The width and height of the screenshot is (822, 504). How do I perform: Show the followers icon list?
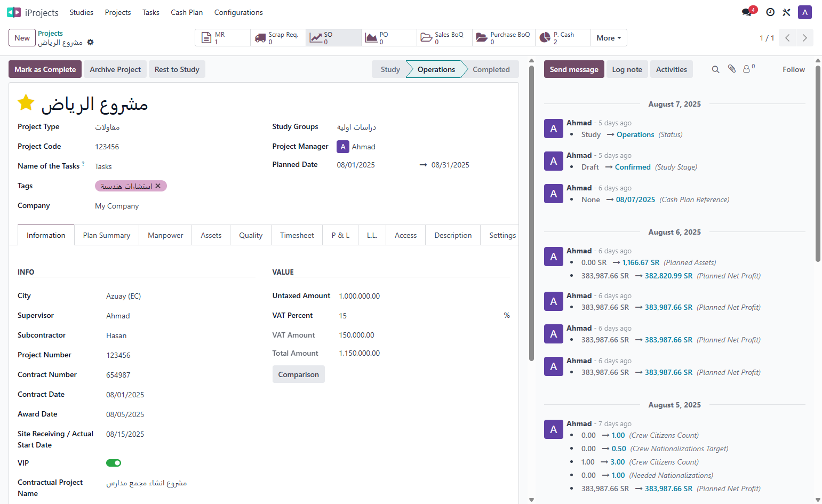click(x=749, y=69)
